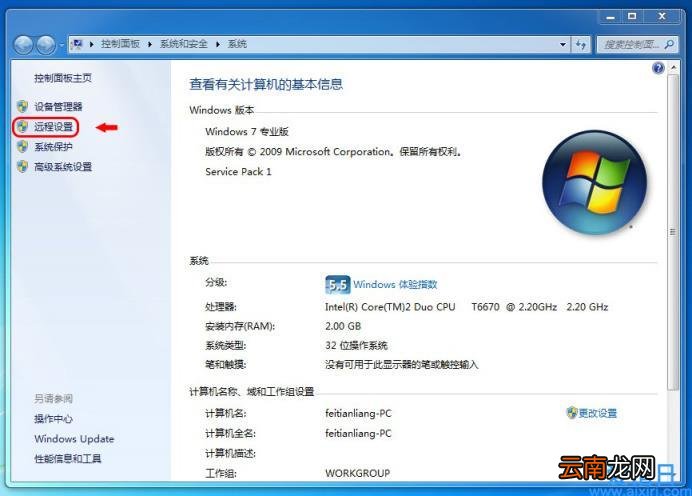Go back with the Back arrow button

coord(23,45)
